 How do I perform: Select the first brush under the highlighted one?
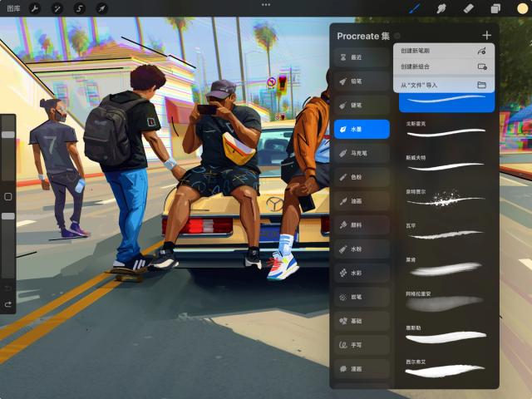[446, 130]
